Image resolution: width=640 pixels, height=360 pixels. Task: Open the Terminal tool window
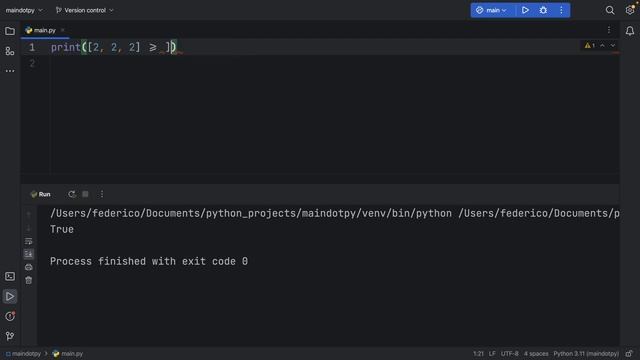[x=10, y=277]
